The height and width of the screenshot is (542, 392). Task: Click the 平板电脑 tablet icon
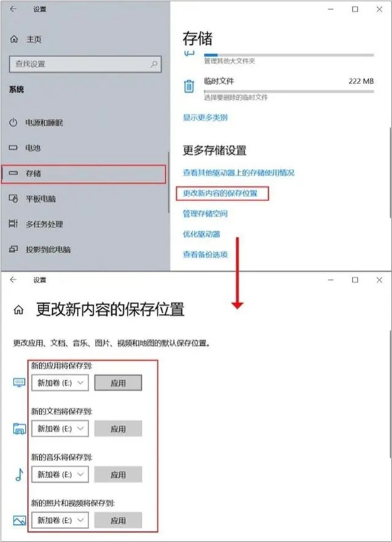[x=13, y=198]
